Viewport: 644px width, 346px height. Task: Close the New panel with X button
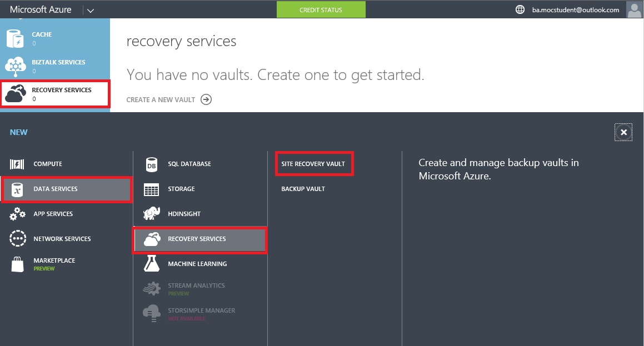pyautogui.click(x=623, y=132)
